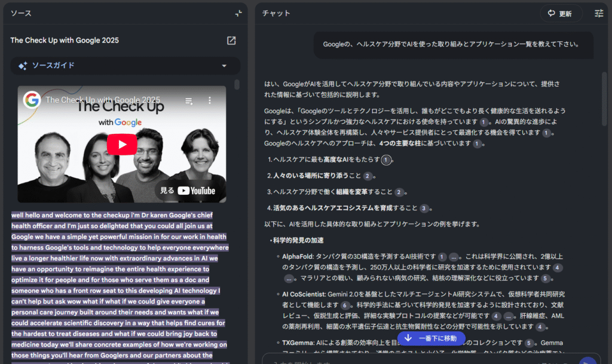The width and height of the screenshot is (612, 364).
Task: Click bold term AlphaFold in the answer
Action: click(298, 256)
